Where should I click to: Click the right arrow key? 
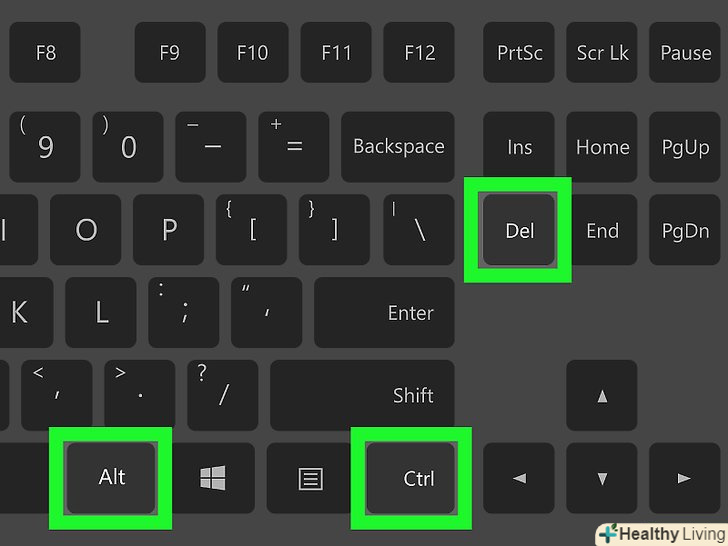point(684,478)
